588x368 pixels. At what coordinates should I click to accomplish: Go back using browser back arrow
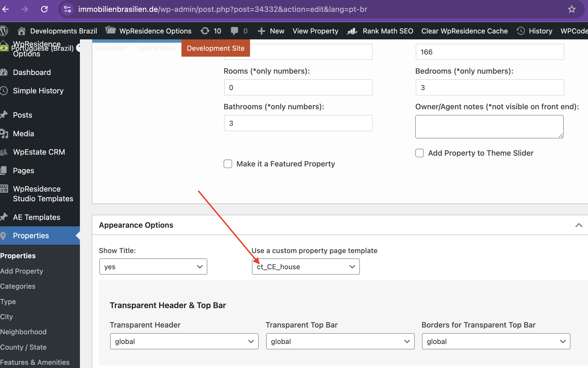tap(6, 9)
